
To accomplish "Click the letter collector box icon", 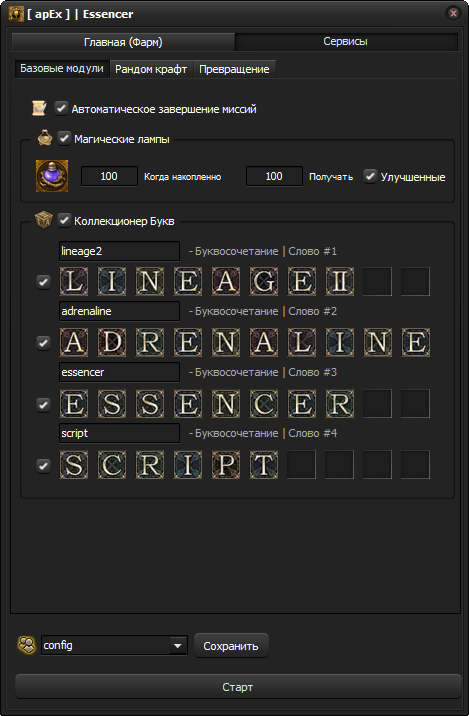I will 43,220.
